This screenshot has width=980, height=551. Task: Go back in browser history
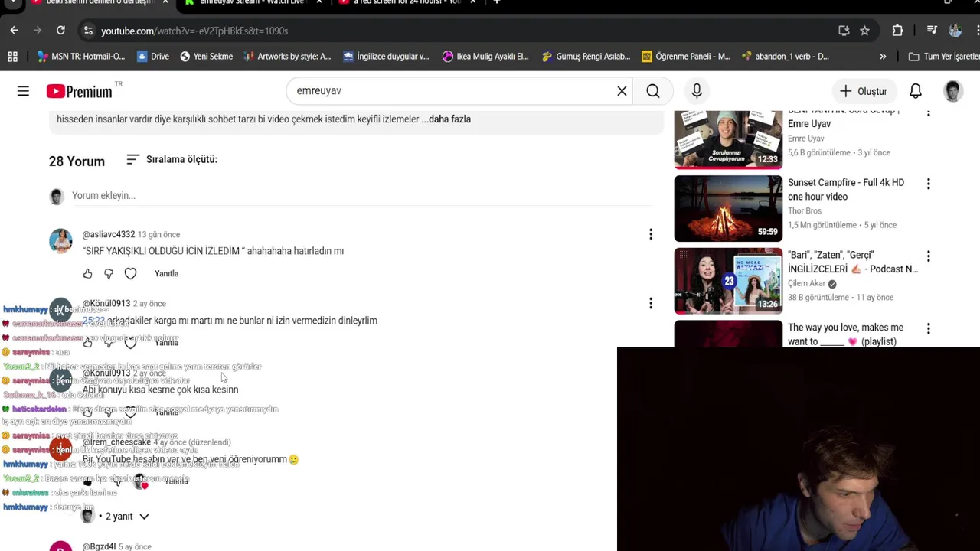(x=15, y=31)
